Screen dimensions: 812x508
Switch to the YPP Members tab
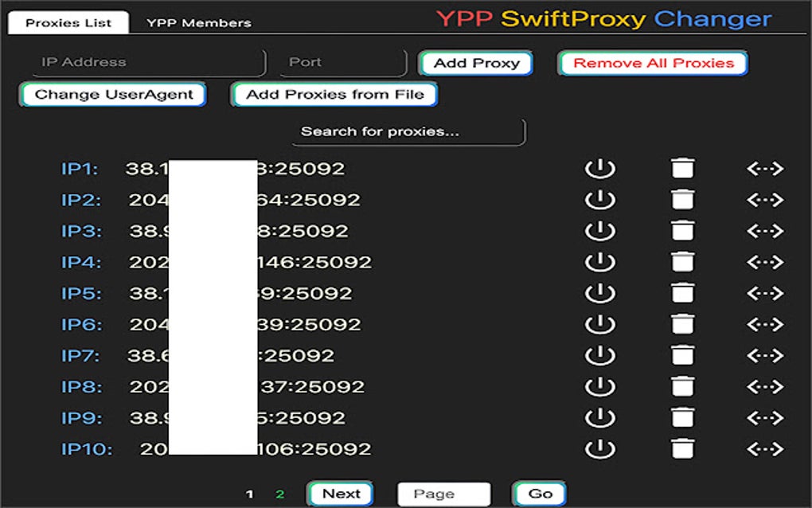[x=197, y=22]
